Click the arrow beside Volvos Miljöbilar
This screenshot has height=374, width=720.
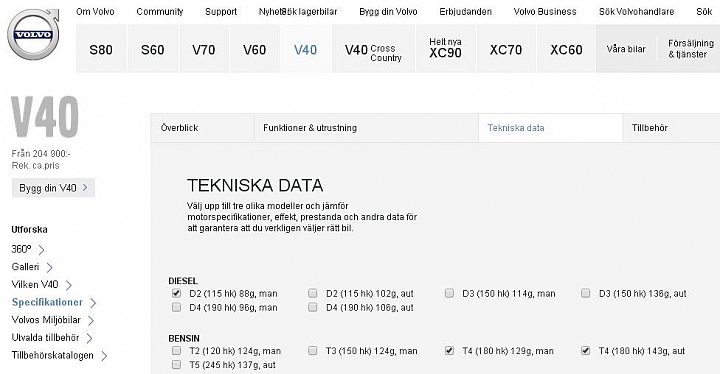coord(91,320)
